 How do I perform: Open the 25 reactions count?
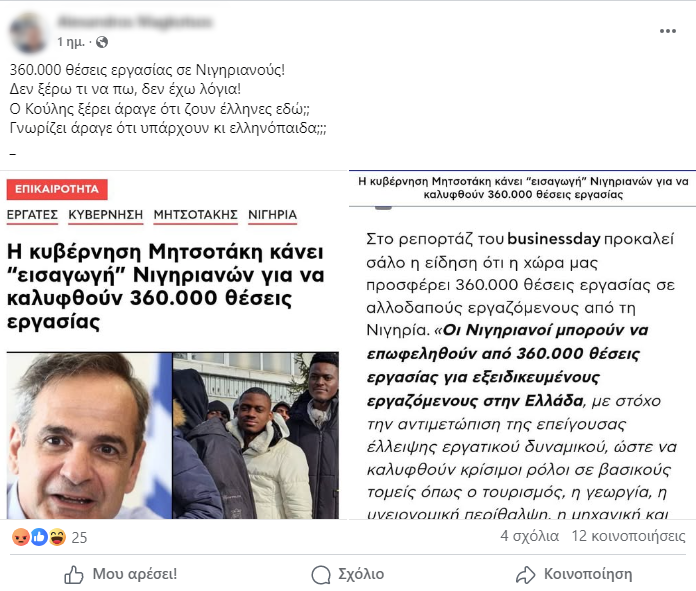pos(79,538)
